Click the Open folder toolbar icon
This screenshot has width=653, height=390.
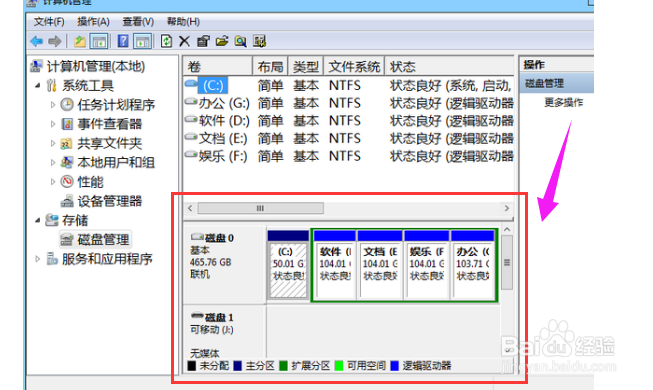[x=222, y=41]
